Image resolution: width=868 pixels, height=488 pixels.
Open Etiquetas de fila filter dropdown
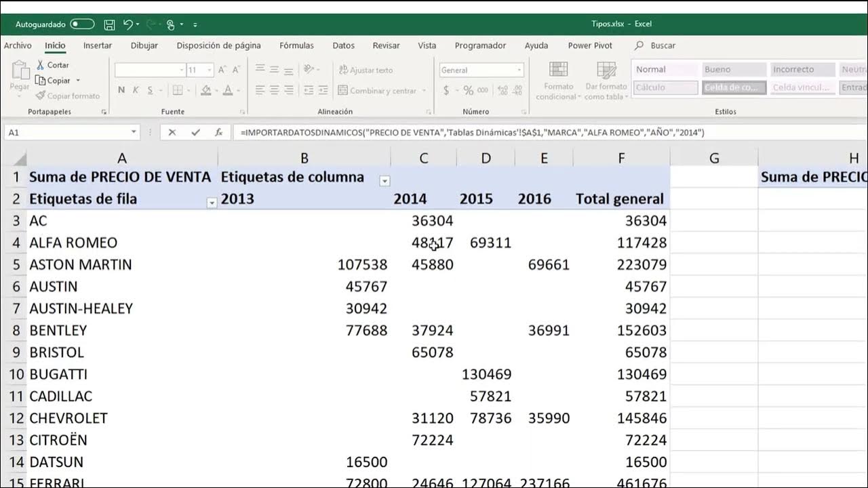click(212, 203)
